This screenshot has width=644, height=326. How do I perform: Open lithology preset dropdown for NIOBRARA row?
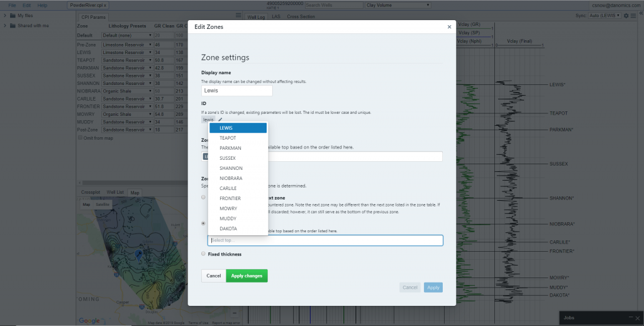[x=127, y=91]
